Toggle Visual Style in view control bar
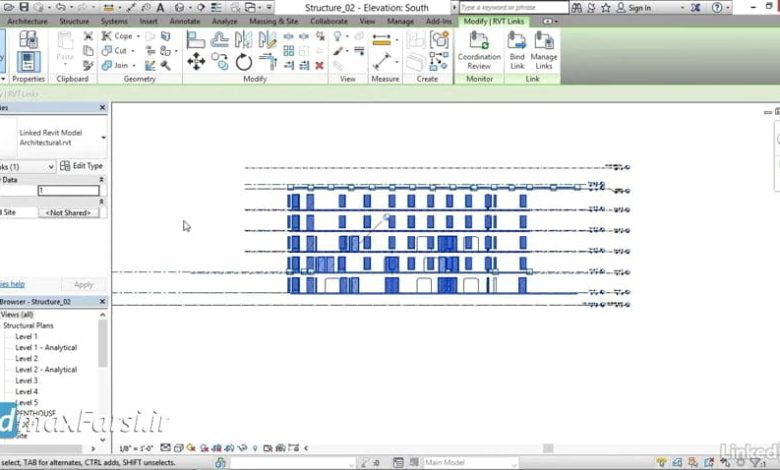This screenshot has height=470, width=780. pyautogui.click(x=179, y=448)
